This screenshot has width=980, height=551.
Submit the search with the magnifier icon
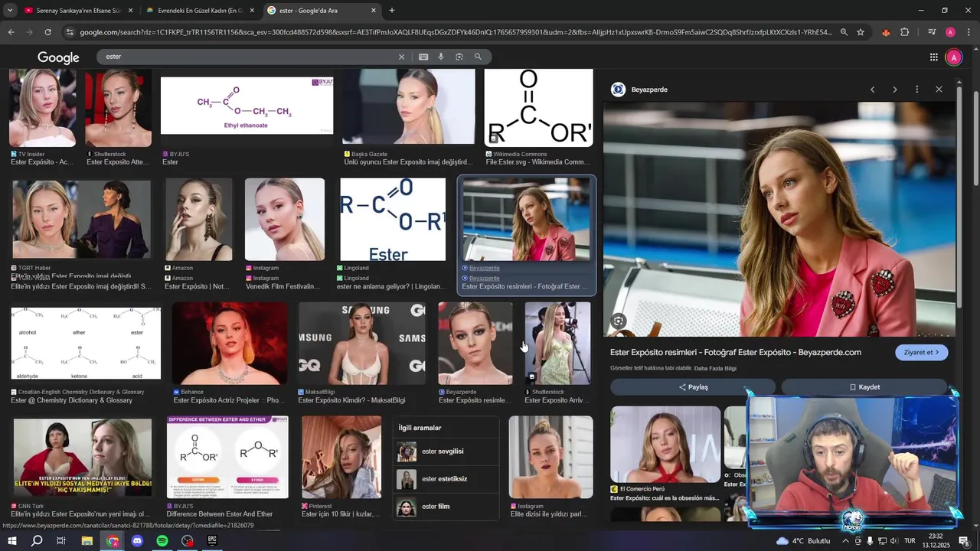tap(478, 57)
